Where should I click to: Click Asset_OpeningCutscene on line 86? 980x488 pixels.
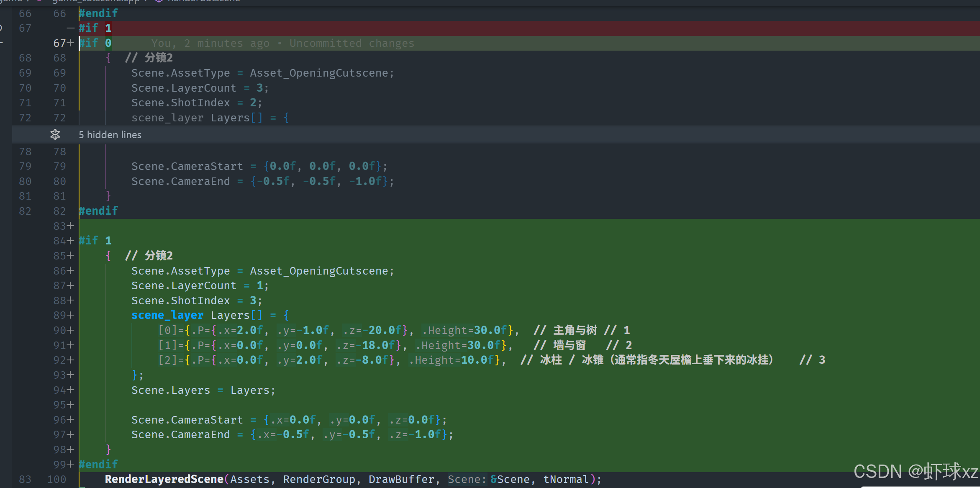click(x=319, y=271)
